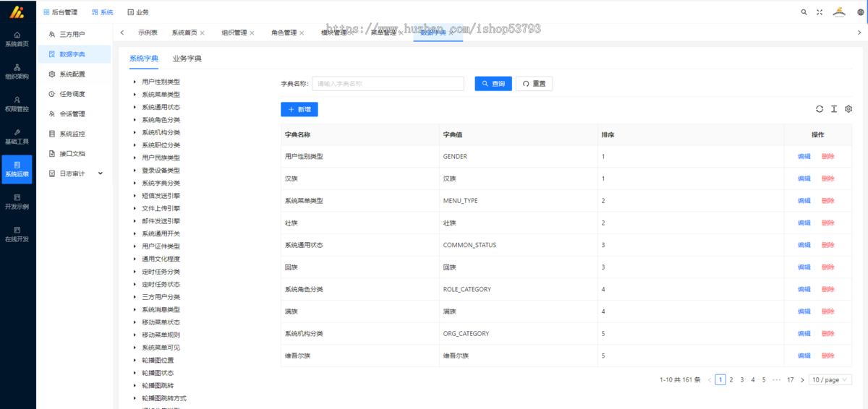
Task: Click the blue 查询 button
Action: 493,84
